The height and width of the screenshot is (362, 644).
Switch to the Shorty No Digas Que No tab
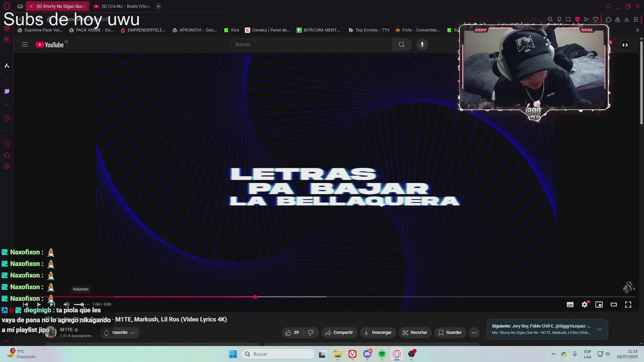pos(57,7)
